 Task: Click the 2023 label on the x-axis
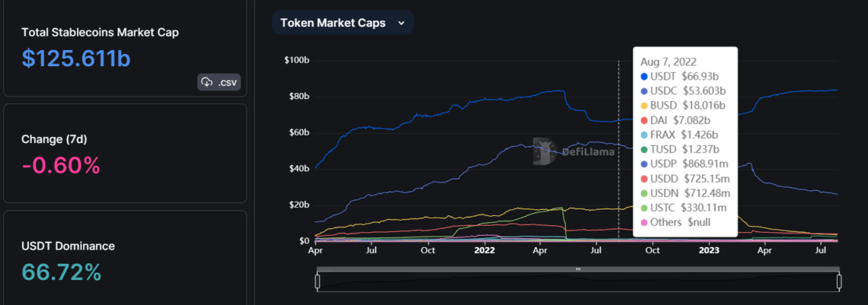coord(708,249)
